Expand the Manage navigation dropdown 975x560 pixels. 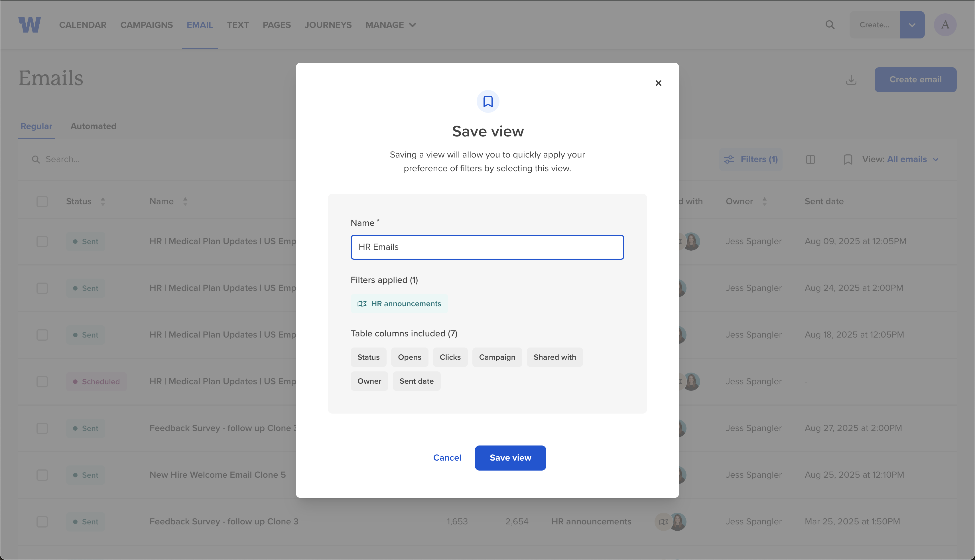[x=391, y=24]
